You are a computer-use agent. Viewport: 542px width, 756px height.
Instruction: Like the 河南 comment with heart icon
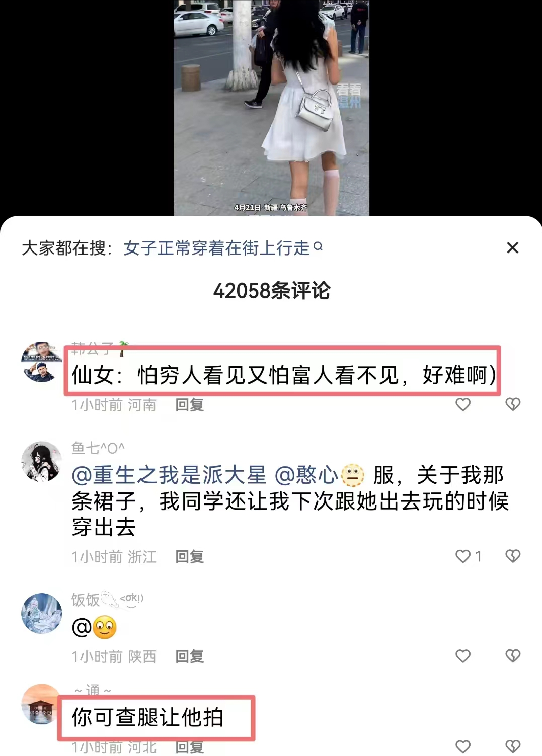(x=463, y=404)
